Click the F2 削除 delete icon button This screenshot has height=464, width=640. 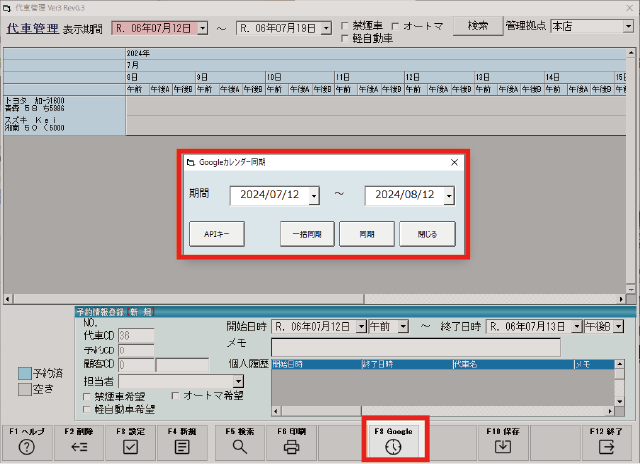[79, 442]
